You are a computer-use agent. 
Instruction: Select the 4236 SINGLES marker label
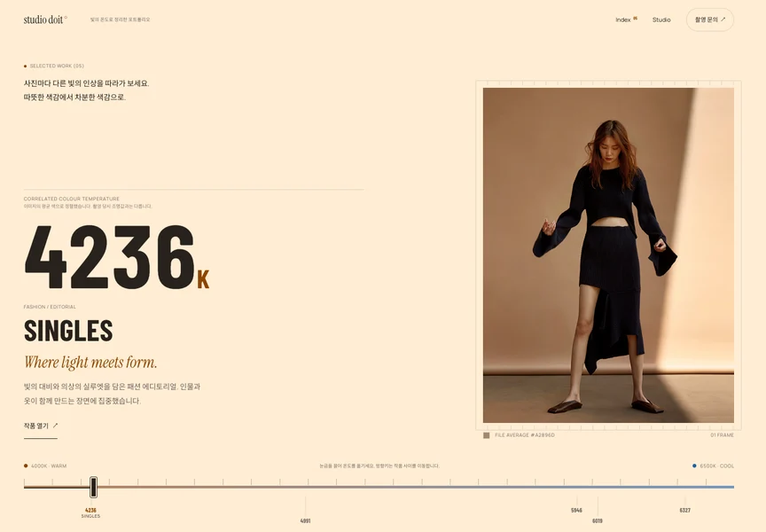click(90, 512)
